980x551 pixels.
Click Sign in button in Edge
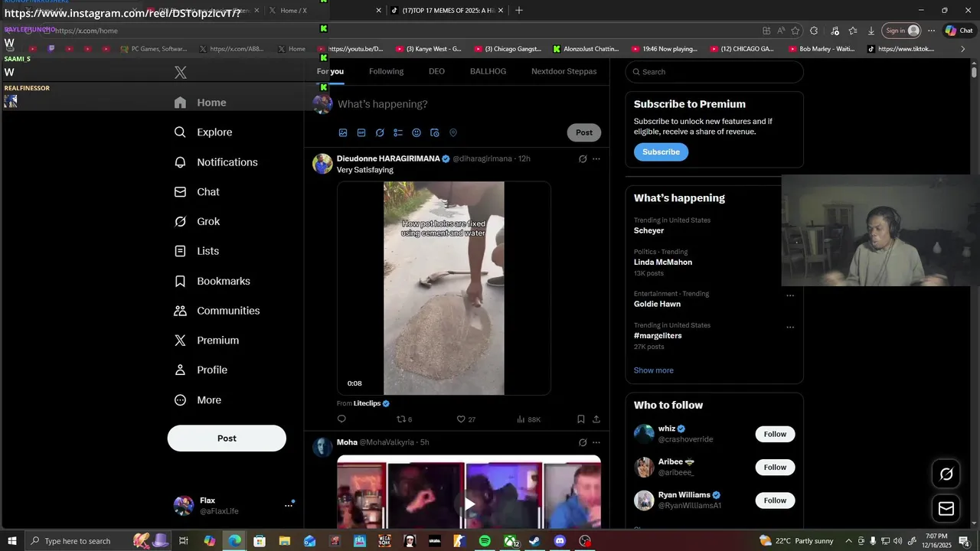902,31
